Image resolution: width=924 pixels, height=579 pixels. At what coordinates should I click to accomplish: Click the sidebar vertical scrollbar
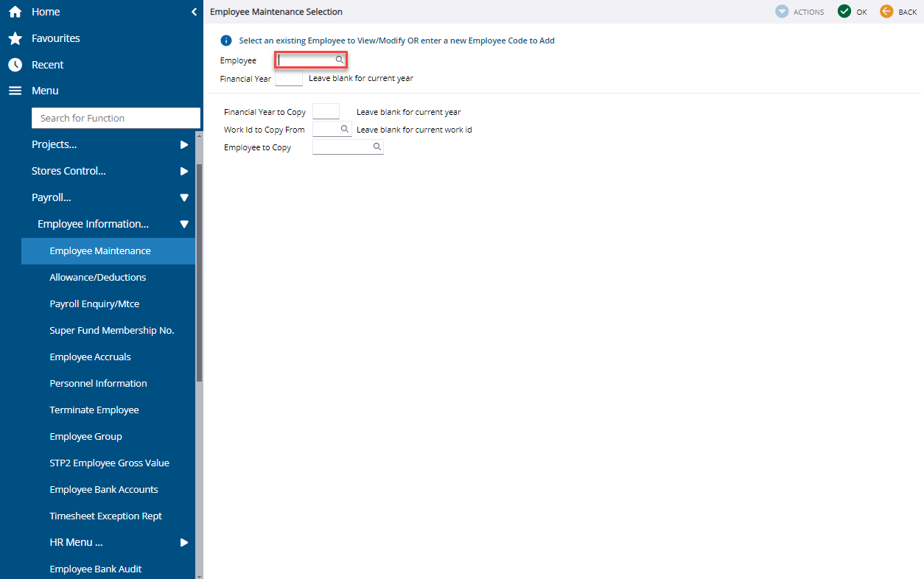(x=199, y=273)
